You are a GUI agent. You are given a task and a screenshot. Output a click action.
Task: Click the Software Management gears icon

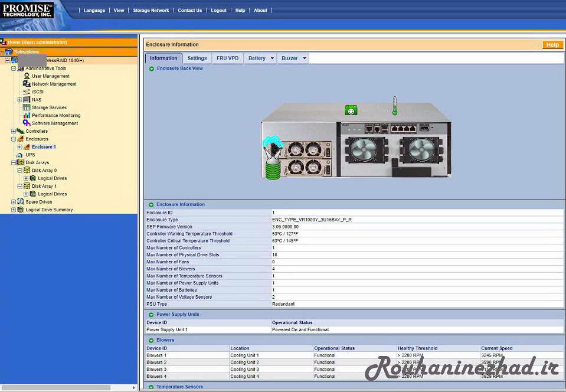pyautogui.click(x=27, y=123)
